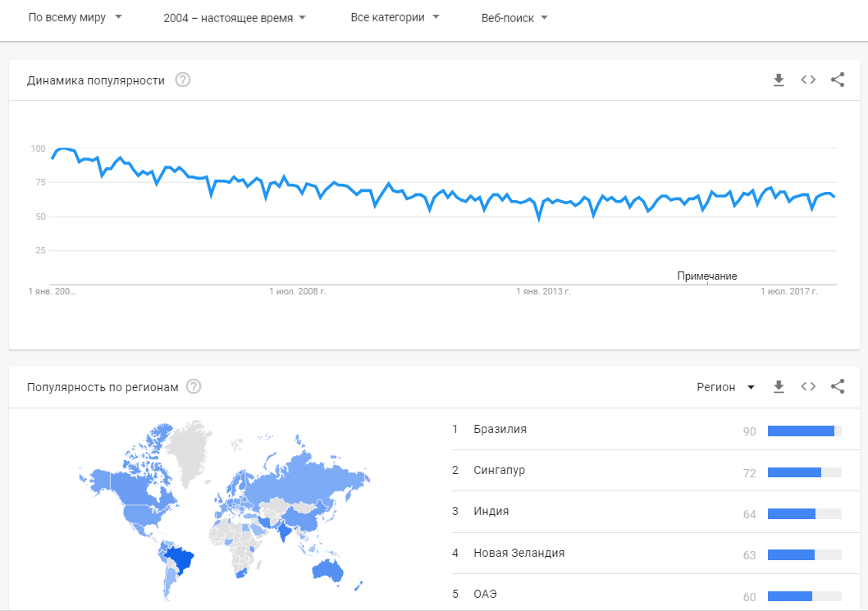Download the regional popularity data
The image size is (868, 611).
coord(779,387)
